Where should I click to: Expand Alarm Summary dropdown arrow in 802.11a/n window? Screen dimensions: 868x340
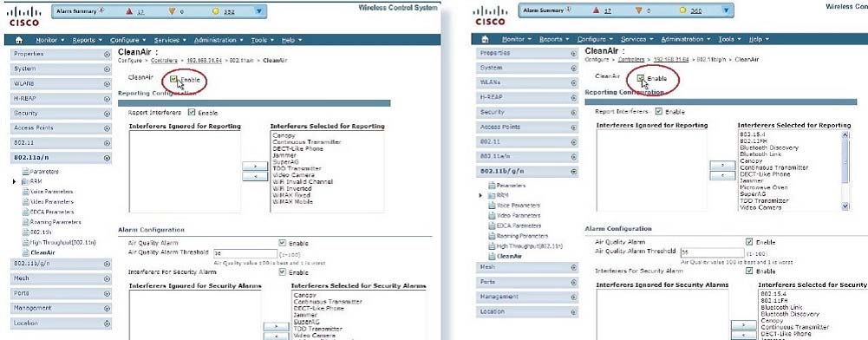click(x=259, y=11)
